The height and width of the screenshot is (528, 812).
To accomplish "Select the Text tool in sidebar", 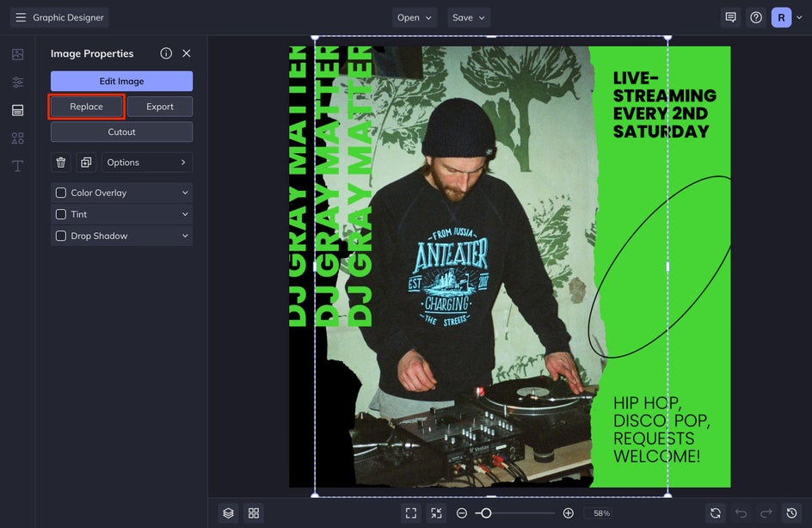I will 17,166.
